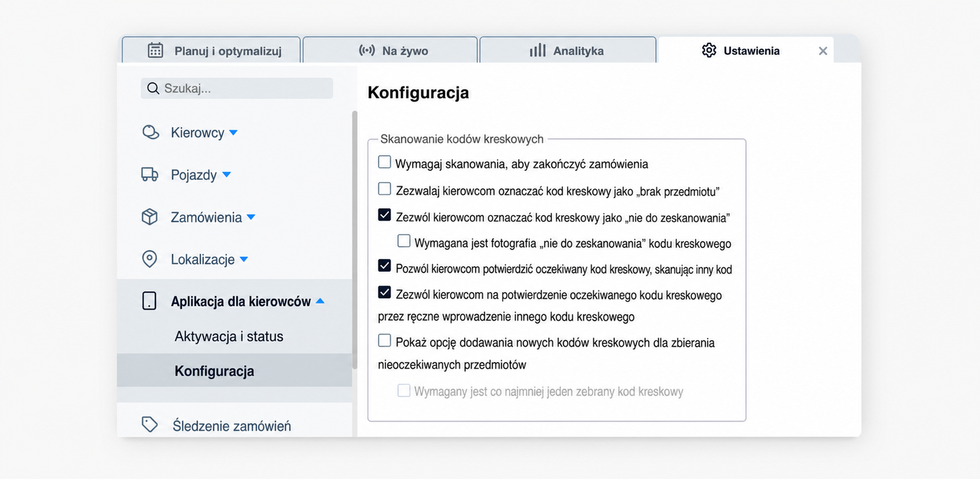
Task: Open Aktywacja i status submenu item
Action: [229, 336]
